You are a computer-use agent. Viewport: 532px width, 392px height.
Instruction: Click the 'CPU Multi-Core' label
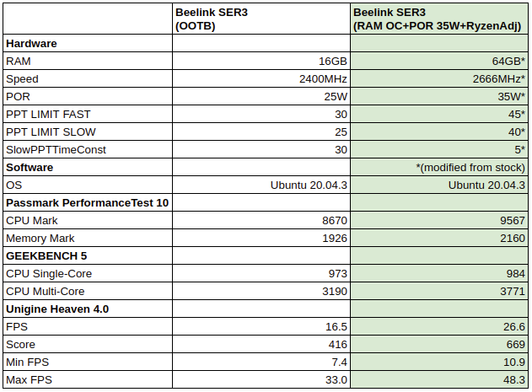click(x=88, y=291)
